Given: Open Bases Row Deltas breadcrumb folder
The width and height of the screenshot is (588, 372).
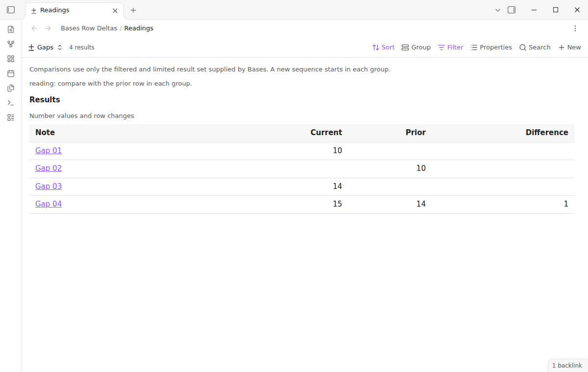Looking at the screenshot, I should click(89, 28).
